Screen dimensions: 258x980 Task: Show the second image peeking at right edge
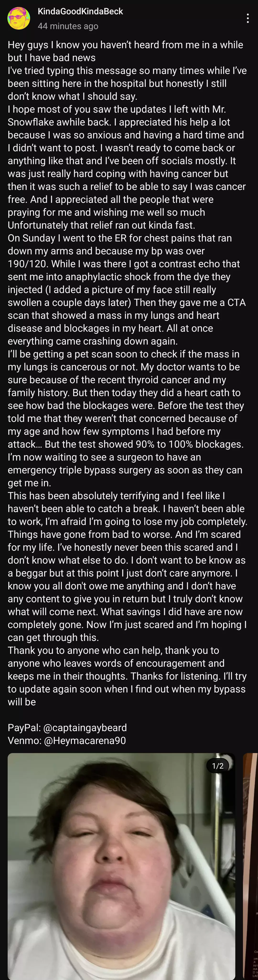[250, 866]
